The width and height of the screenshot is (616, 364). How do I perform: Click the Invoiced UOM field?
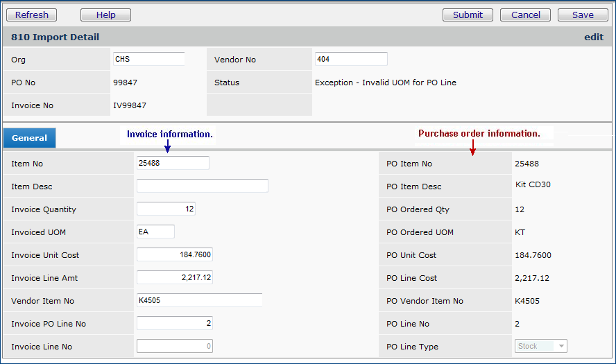[x=155, y=232]
